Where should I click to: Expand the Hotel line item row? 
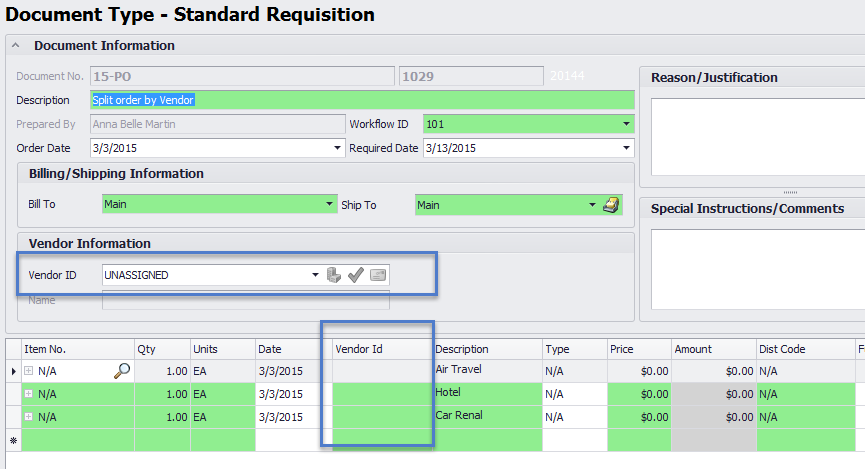click(29, 394)
